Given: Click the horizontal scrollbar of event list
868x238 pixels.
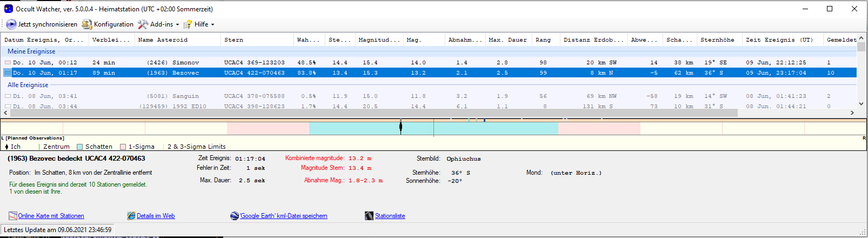Looking at the screenshot, I should tap(370, 113).
